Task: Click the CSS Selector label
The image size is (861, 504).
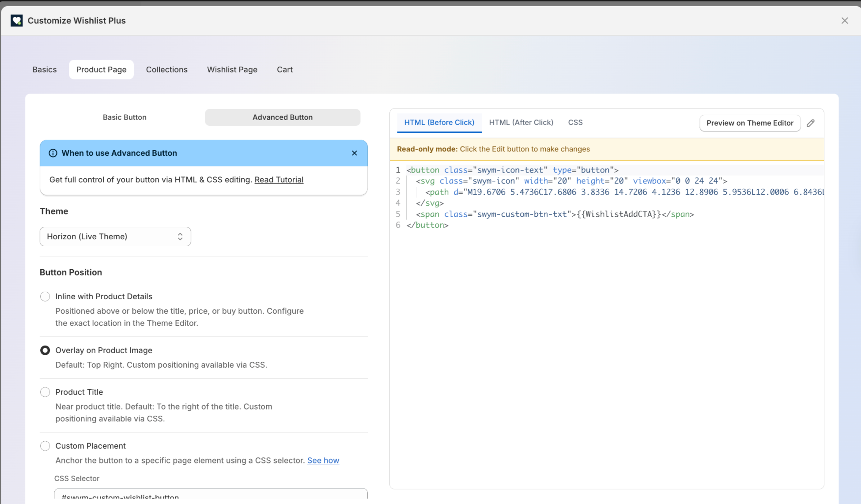Action: pos(77,478)
